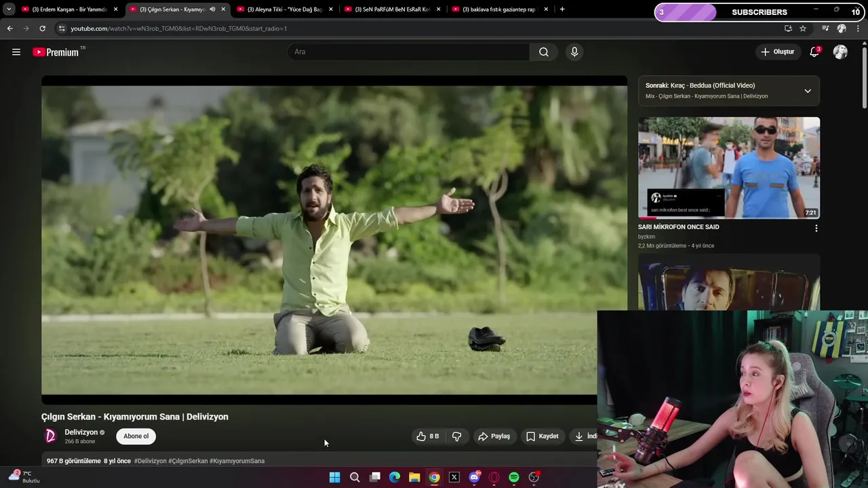Open Windows Start menu
Screen dimensions: 868x488
pyautogui.click(x=334, y=477)
